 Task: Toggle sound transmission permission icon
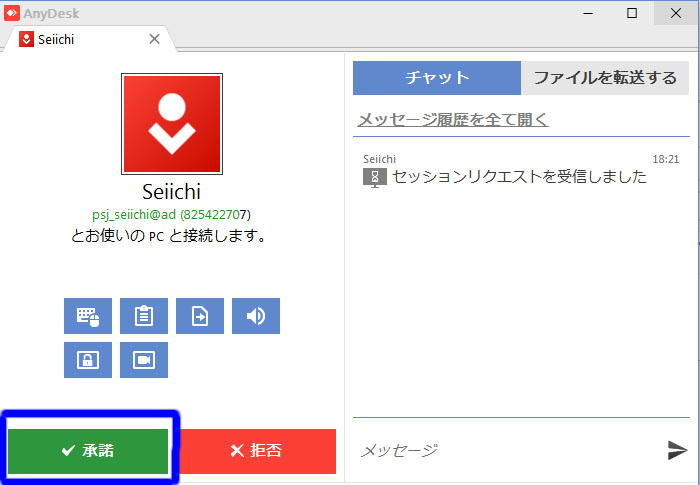click(x=256, y=316)
